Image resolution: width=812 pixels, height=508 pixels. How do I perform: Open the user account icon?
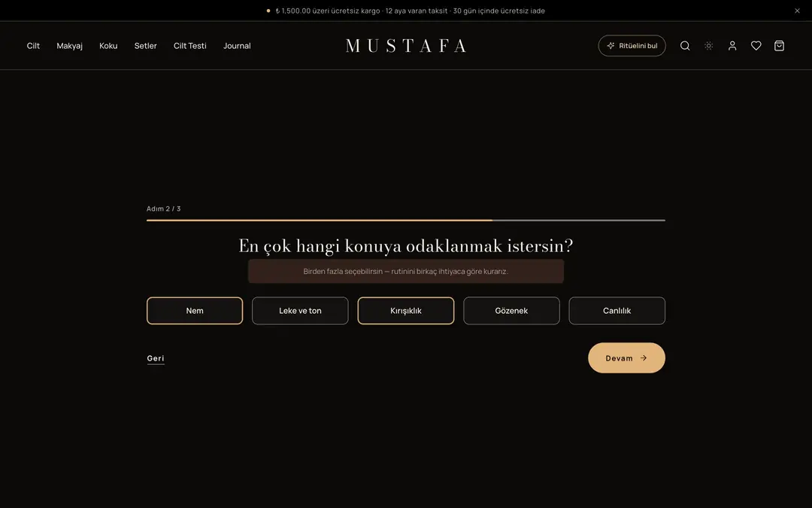(732, 46)
